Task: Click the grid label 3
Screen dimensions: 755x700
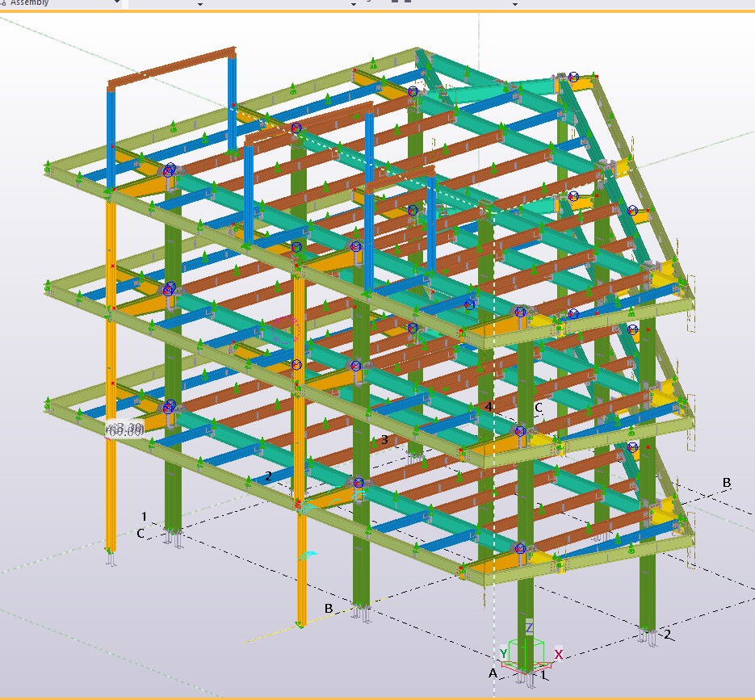Action: pos(384,439)
